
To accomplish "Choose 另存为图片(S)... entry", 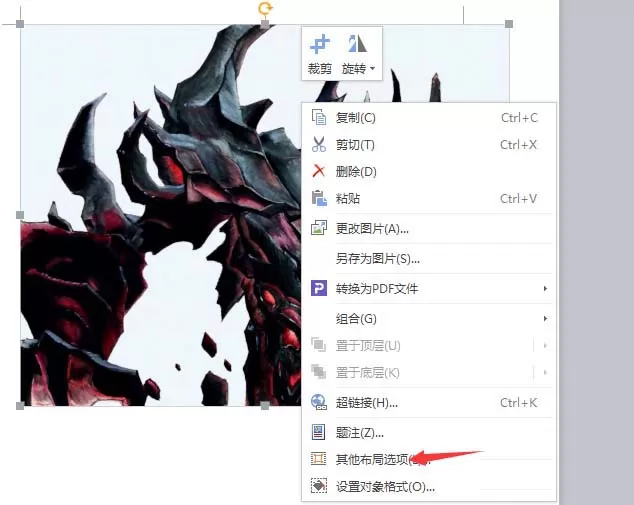I will [x=429, y=259].
